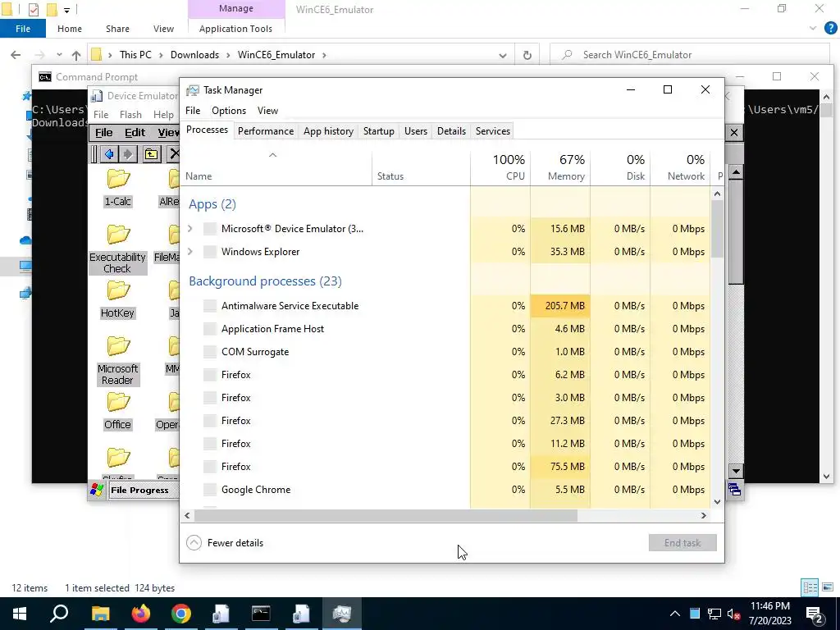Select the Microsoft Reader folder icon
The height and width of the screenshot is (630, 840).
(118, 345)
